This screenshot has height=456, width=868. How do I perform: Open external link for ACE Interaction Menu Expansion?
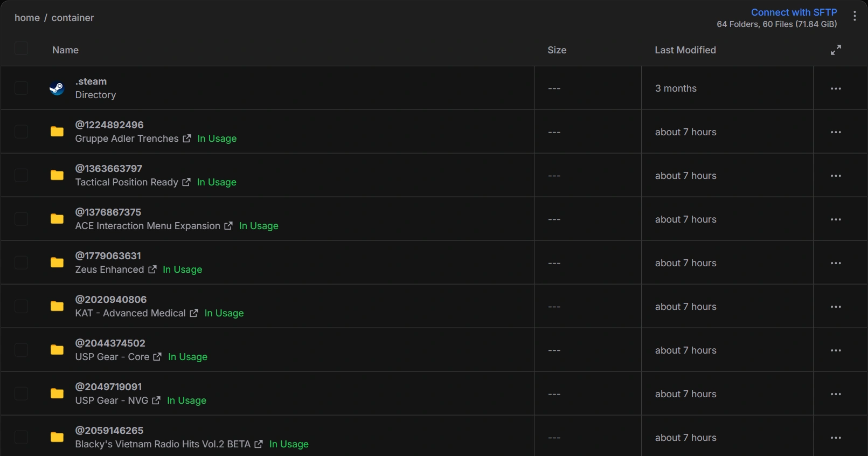[228, 226]
